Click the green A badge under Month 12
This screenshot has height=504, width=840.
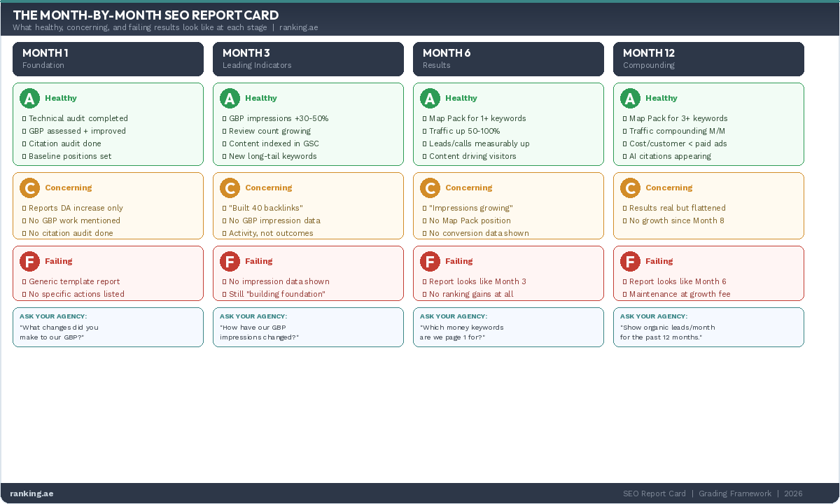click(630, 99)
